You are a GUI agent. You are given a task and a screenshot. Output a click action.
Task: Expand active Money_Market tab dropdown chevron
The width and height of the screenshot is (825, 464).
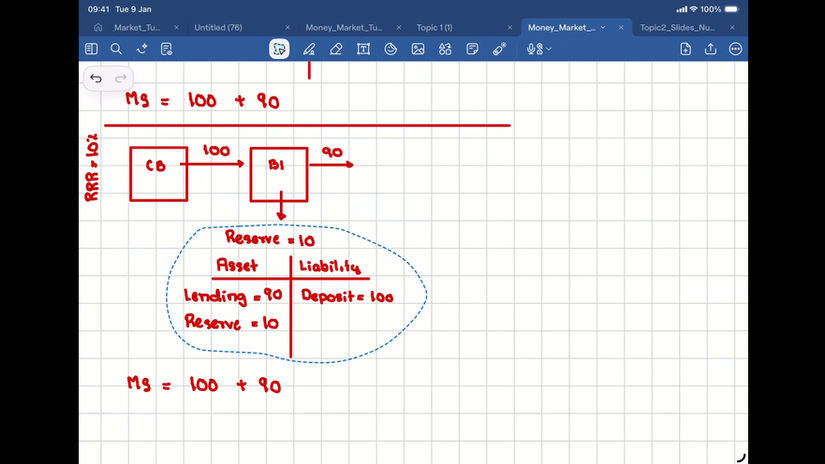pyautogui.click(x=603, y=27)
